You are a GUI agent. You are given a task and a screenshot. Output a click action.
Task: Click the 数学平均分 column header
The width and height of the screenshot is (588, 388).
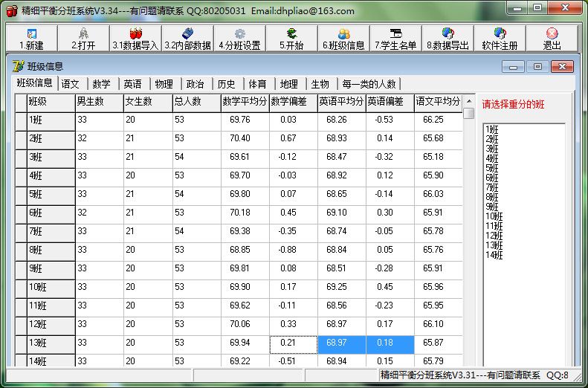(245, 102)
